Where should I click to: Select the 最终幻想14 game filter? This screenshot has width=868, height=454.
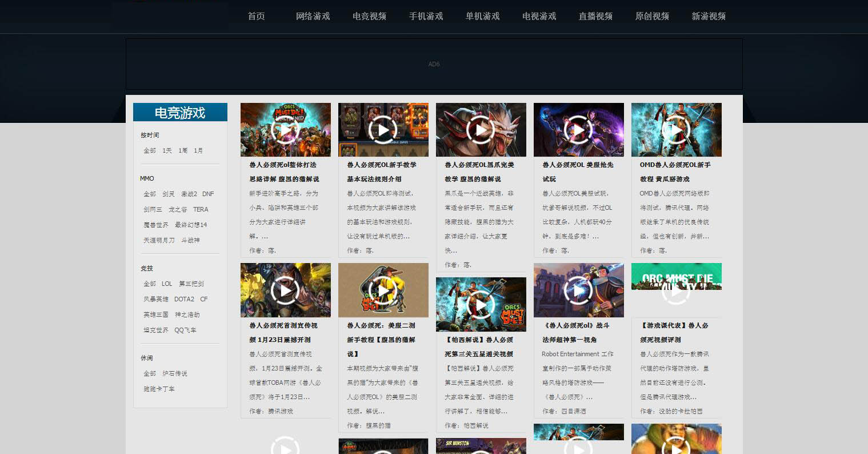(x=191, y=225)
